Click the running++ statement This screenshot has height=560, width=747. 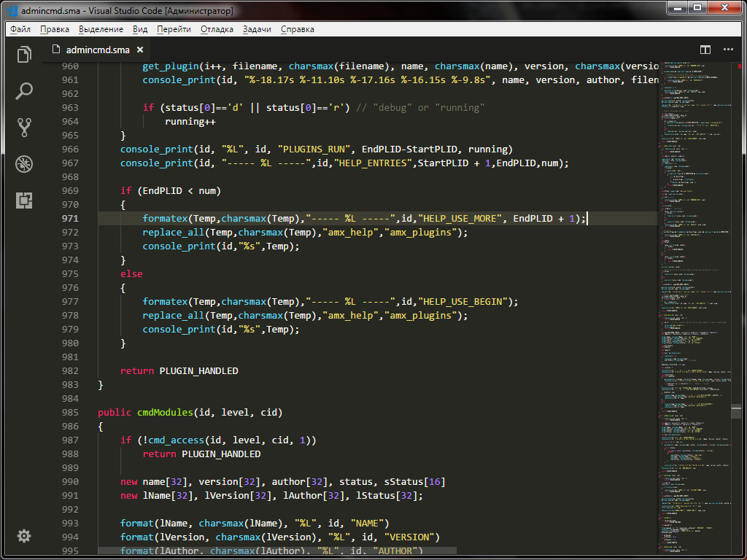click(190, 122)
